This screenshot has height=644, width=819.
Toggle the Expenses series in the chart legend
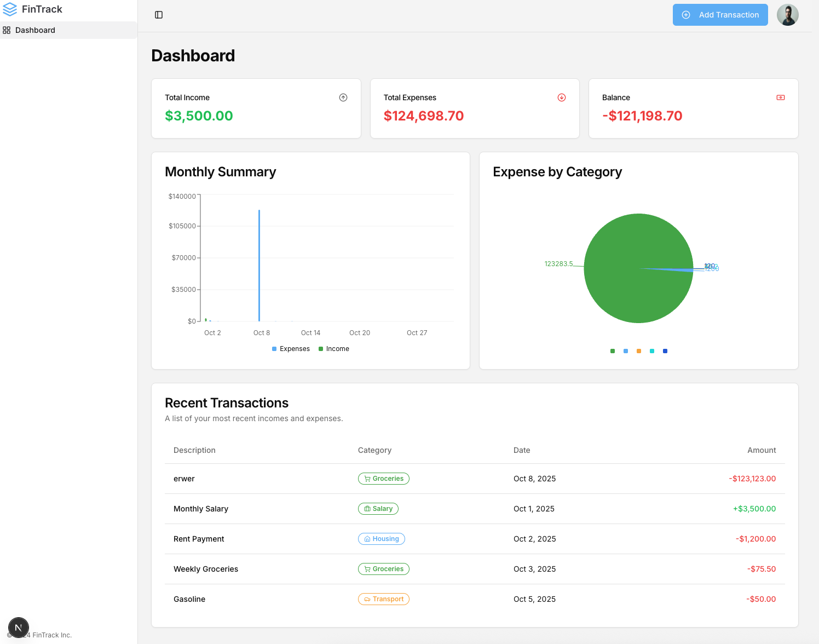point(291,349)
